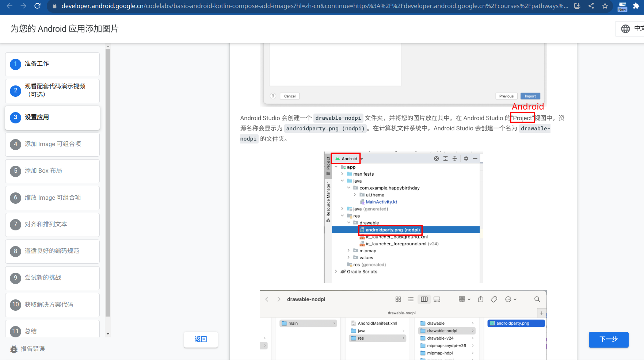Open the Extensions puzzle icon
The height and width of the screenshot is (360, 644).
point(636,6)
